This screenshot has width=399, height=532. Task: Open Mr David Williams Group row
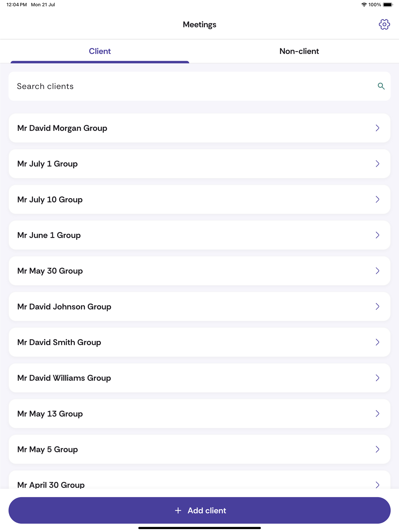[199, 378]
